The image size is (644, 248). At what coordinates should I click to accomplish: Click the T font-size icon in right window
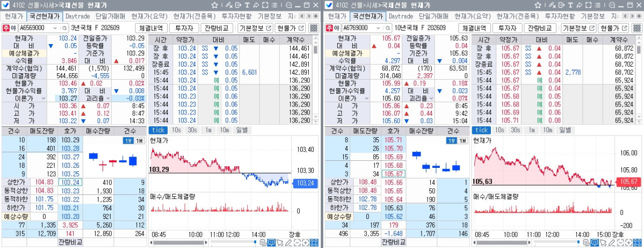pos(570,5)
